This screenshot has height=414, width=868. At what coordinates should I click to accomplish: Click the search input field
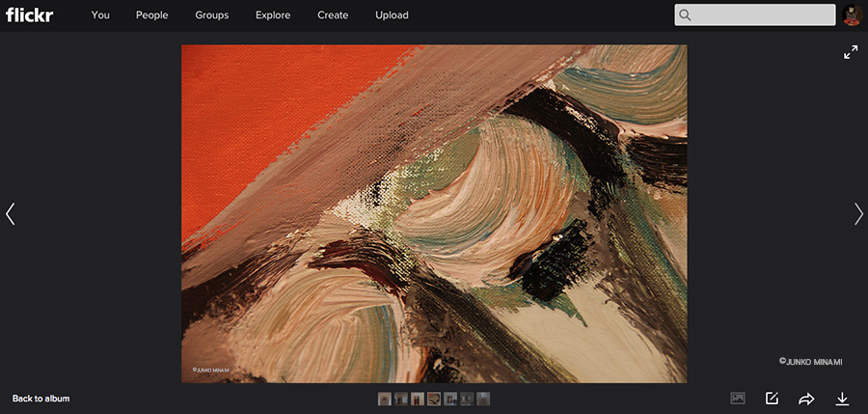pos(764,14)
